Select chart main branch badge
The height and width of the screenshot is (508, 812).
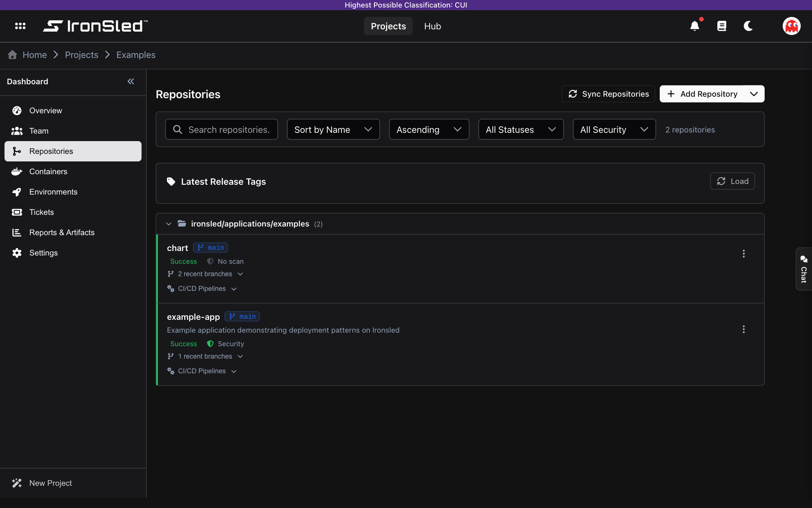pos(211,248)
